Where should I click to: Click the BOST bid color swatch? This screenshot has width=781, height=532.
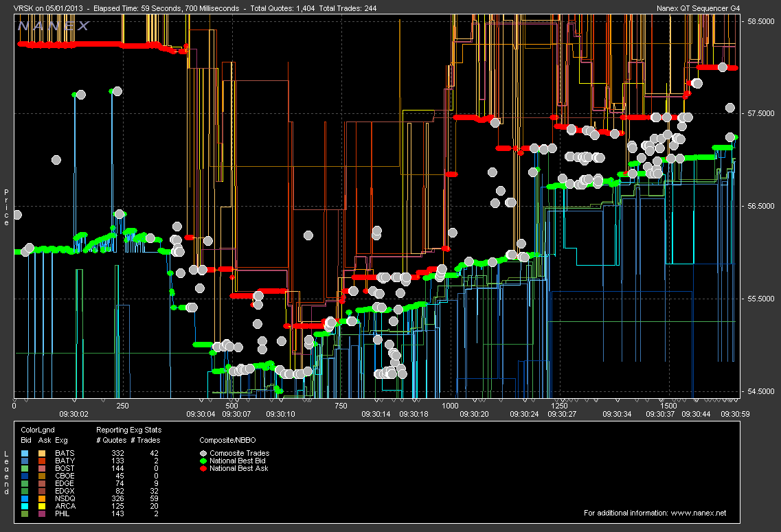pyautogui.click(x=25, y=468)
